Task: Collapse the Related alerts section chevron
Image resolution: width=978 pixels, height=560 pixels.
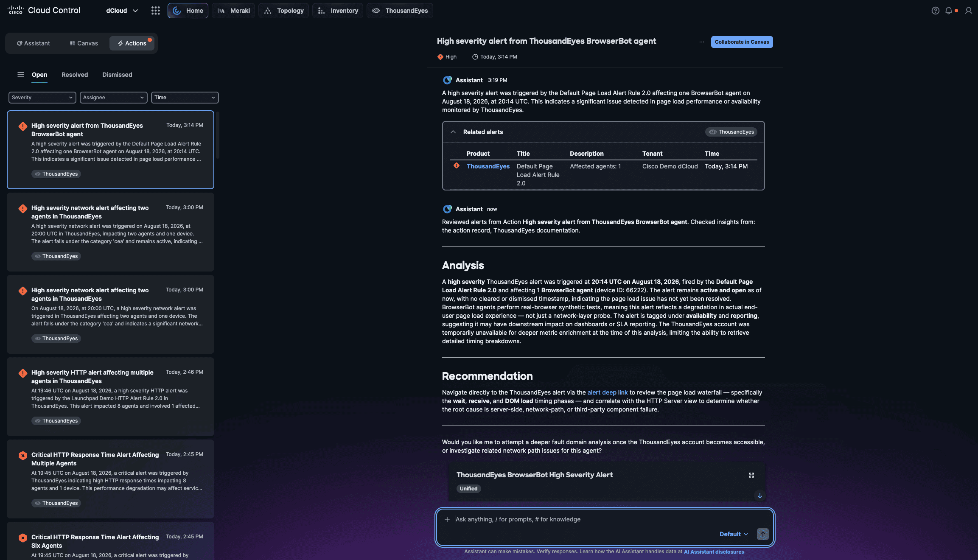Action: (453, 132)
